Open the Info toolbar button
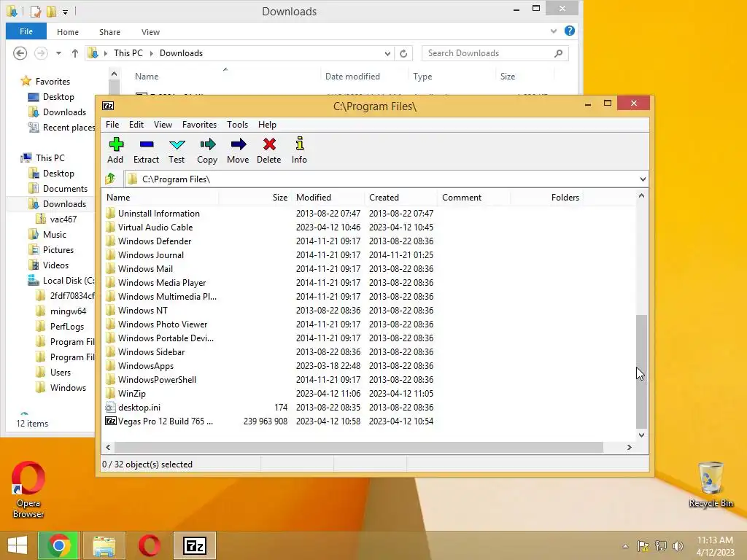The image size is (747, 560). pos(299,150)
